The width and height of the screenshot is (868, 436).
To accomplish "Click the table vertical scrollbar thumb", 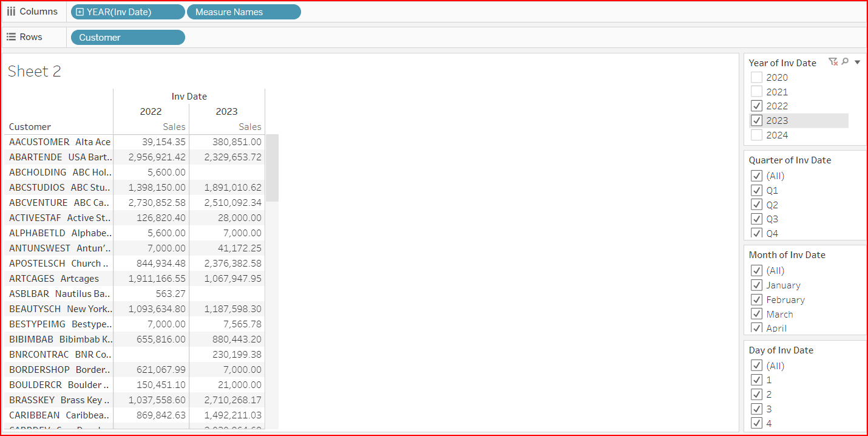I will 272,168.
